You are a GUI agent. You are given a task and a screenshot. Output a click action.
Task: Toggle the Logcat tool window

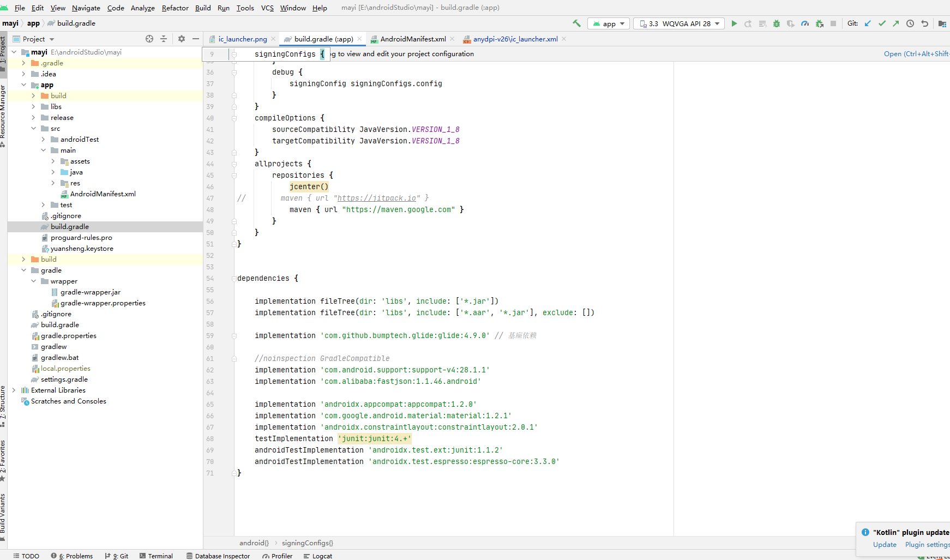point(318,556)
